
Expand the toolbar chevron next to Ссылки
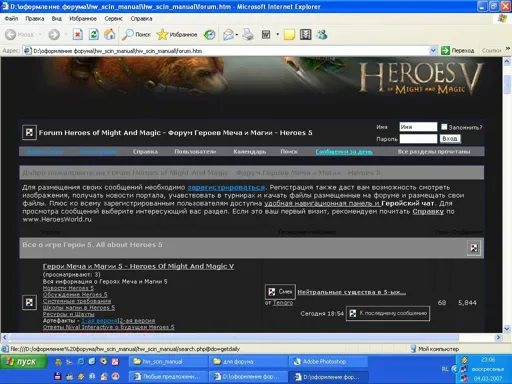pyautogui.click(x=508, y=49)
